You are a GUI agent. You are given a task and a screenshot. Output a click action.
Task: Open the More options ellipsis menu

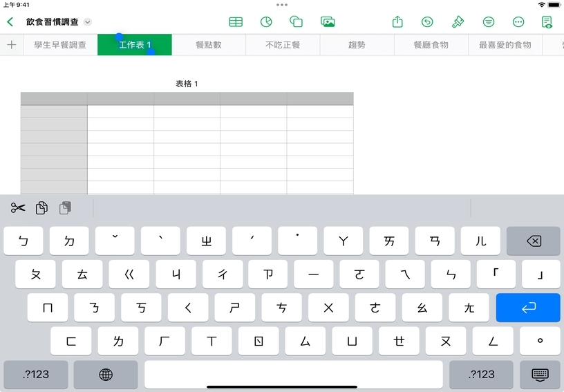(x=518, y=22)
